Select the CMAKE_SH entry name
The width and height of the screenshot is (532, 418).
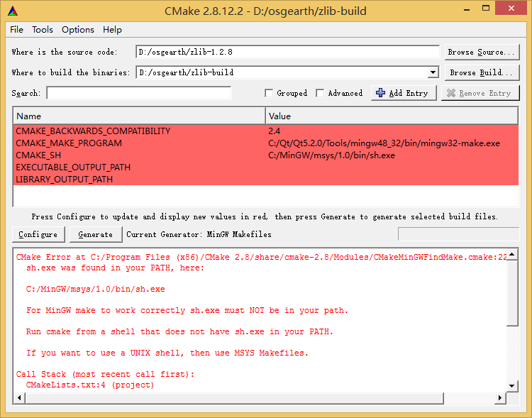click(x=38, y=155)
